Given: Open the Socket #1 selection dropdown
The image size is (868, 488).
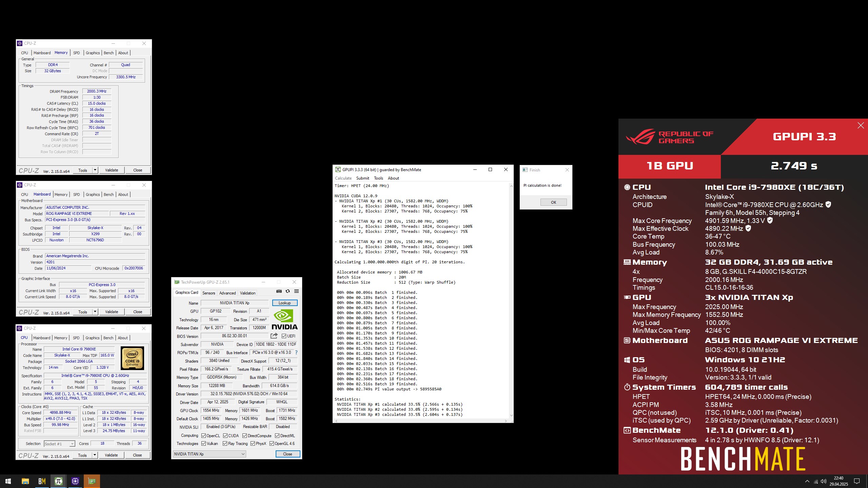Looking at the screenshot, I should pos(59,444).
